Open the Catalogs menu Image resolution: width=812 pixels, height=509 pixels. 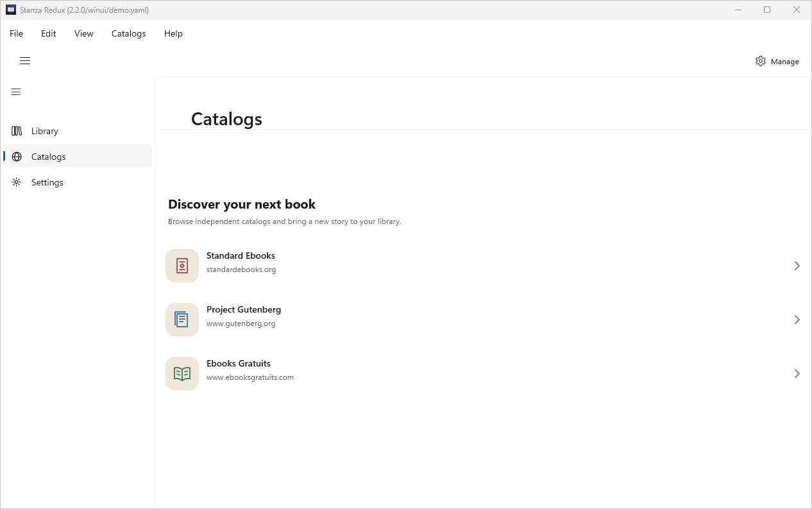[x=129, y=33]
